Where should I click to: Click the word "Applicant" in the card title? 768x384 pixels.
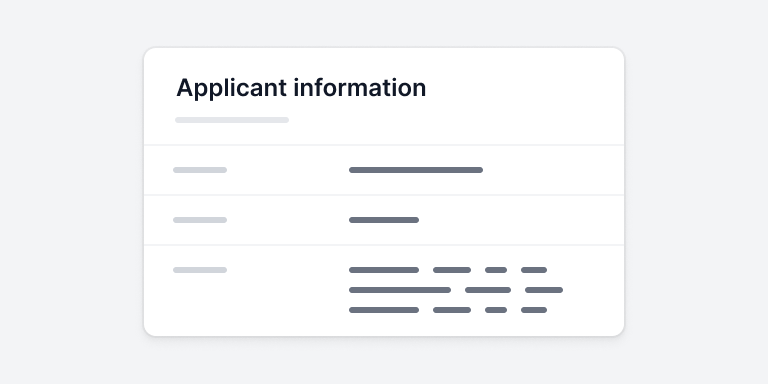point(231,89)
